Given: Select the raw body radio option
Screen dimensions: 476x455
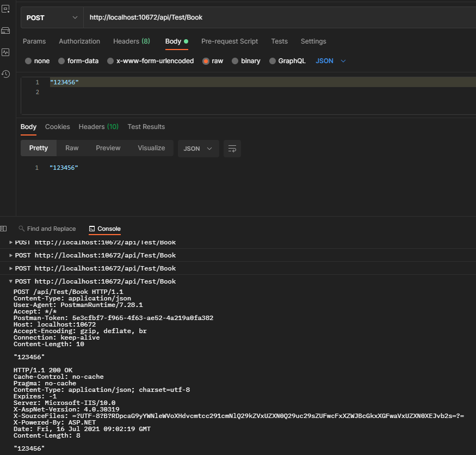Looking at the screenshot, I should (206, 61).
